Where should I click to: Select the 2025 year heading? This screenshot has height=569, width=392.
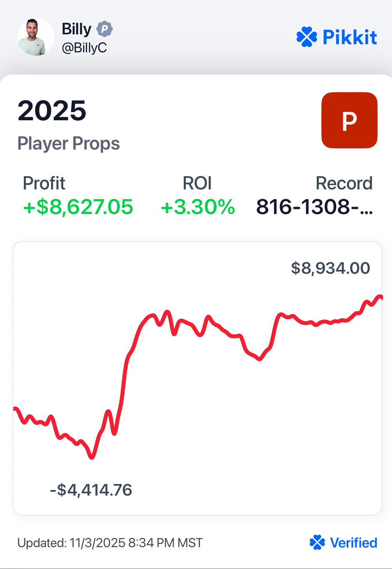[52, 111]
